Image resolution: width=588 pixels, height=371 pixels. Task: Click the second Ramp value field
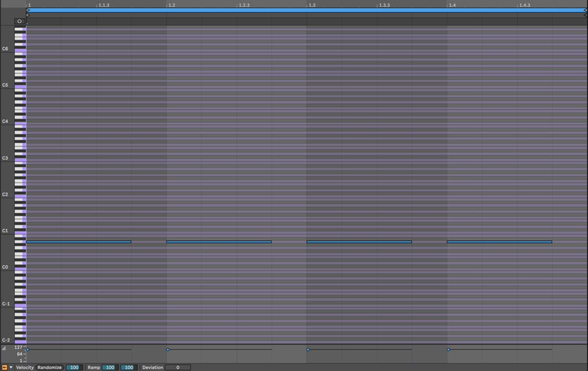tap(128, 367)
